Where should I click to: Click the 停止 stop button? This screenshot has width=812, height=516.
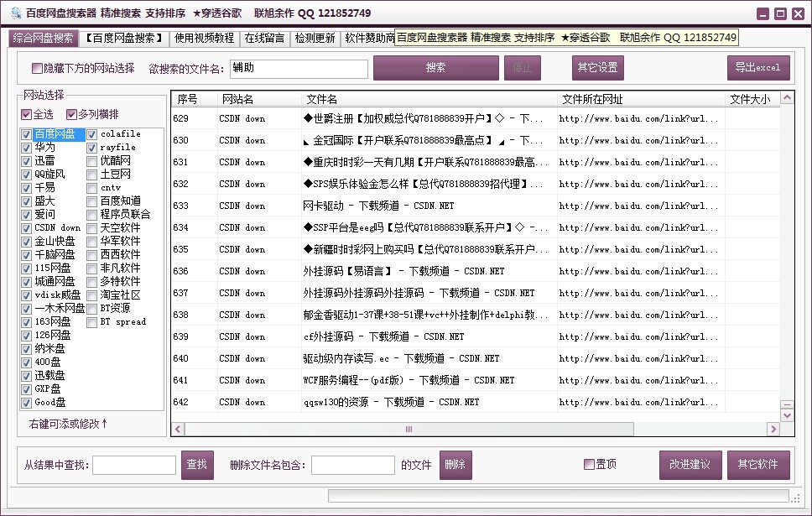click(x=522, y=68)
